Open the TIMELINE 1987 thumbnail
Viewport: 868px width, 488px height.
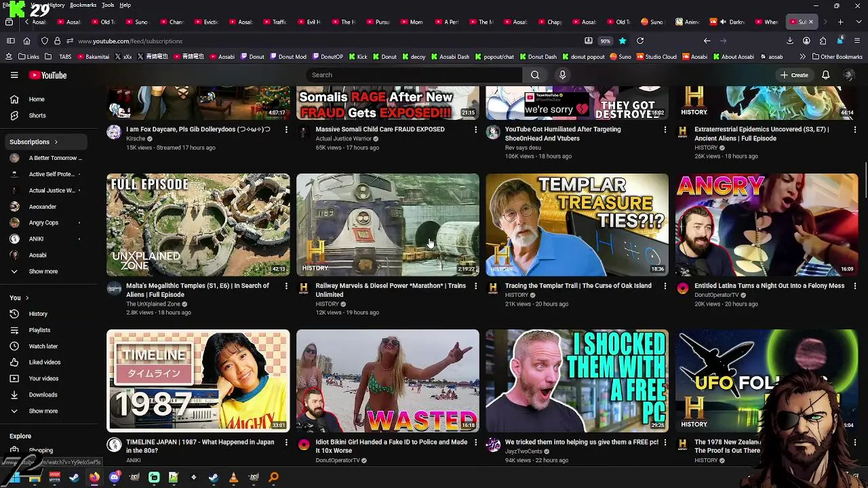(198, 381)
